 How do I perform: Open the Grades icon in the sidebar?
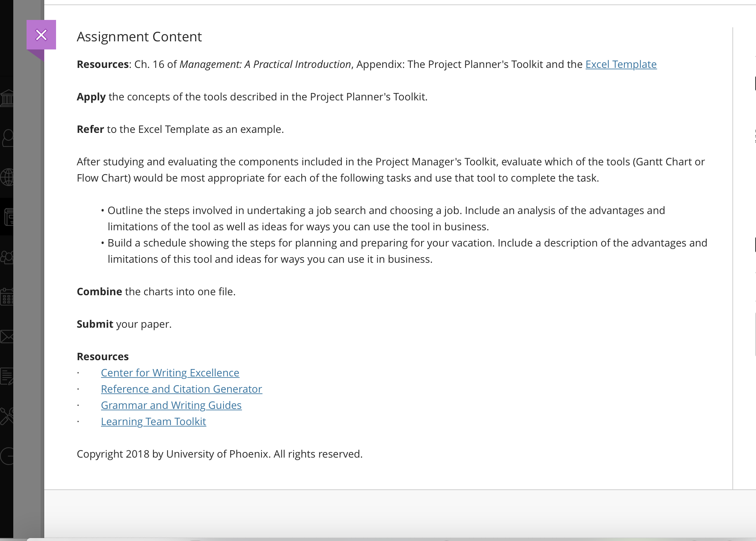7,376
